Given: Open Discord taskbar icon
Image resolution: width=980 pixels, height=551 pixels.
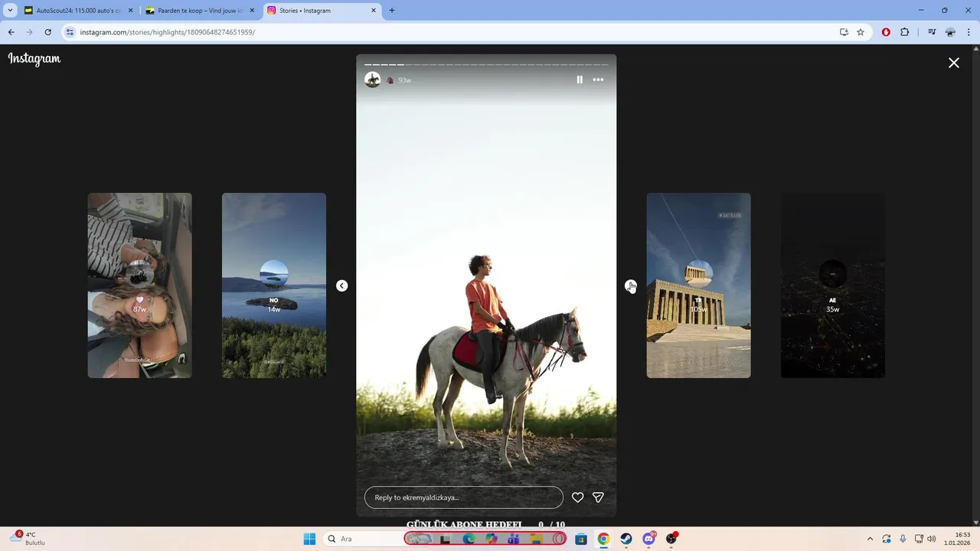Looking at the screenshot, I should (649, 539).
